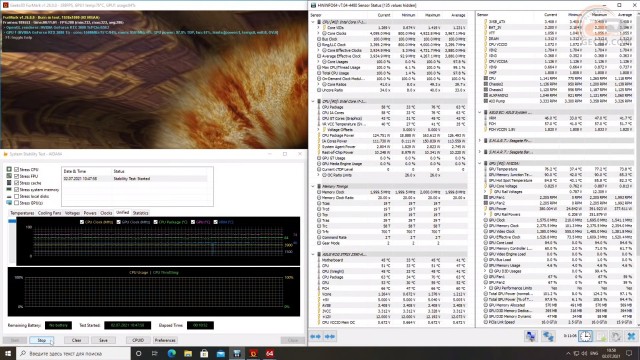
Task: Click the Stress FPU icon
Action: [x=9, y=176]
